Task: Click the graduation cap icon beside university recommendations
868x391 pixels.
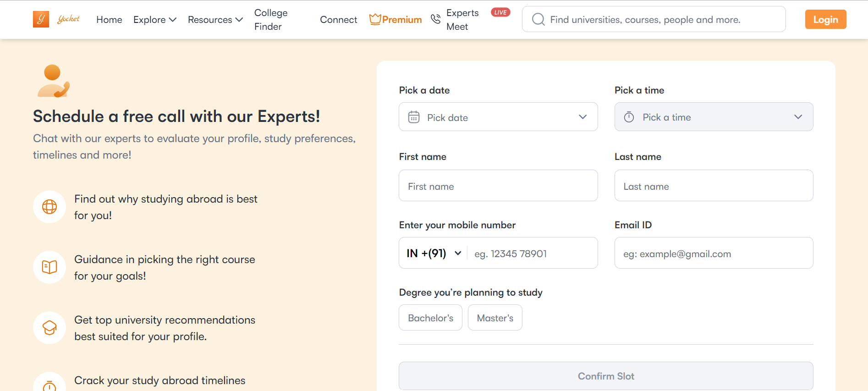Action: (x=49, y=328)
